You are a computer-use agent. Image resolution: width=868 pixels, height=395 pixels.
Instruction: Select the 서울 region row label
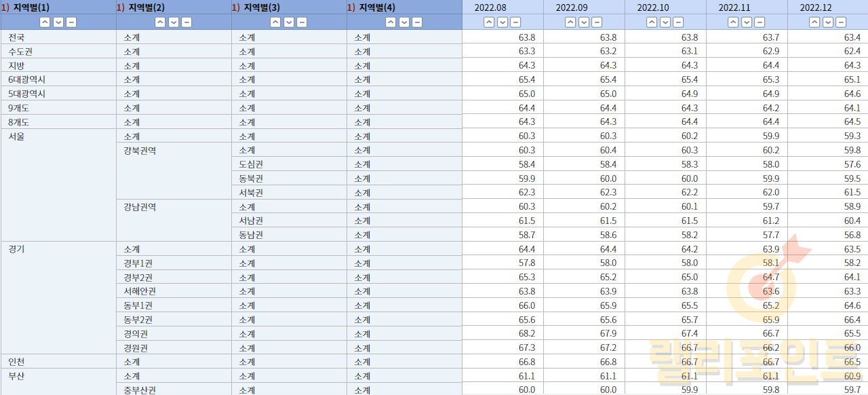[x=16, y=136]
